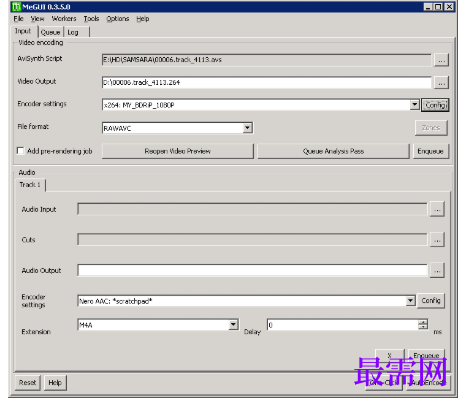
Task: Open the Workers menu
Action: (64, 19)
